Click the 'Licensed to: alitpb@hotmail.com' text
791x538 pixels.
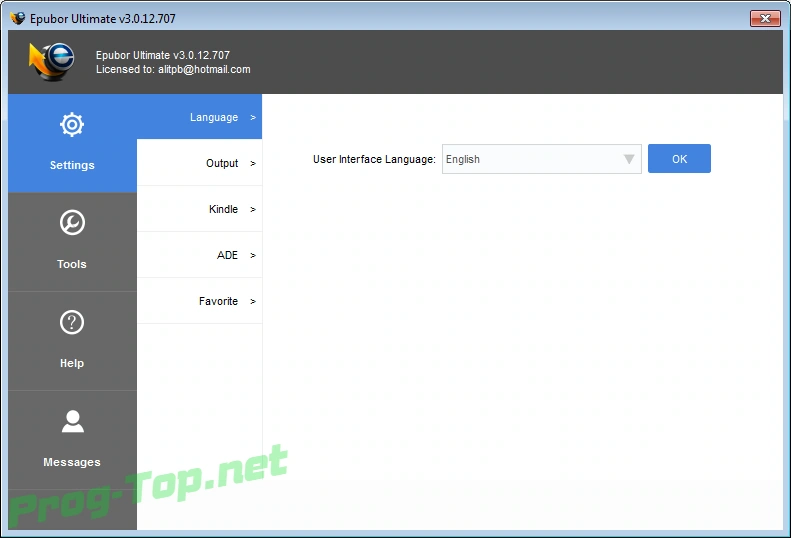(173, 69)
